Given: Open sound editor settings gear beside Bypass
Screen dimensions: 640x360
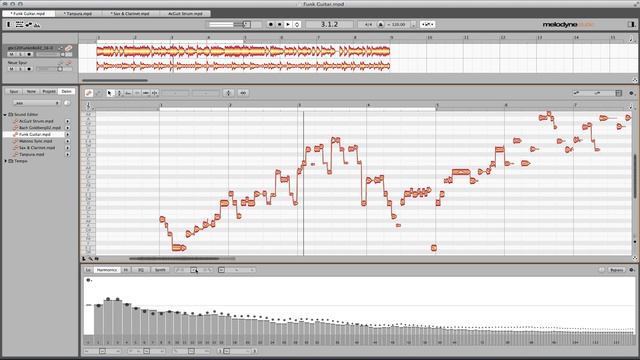Looking at the screenshot, I should pos(632,270).
